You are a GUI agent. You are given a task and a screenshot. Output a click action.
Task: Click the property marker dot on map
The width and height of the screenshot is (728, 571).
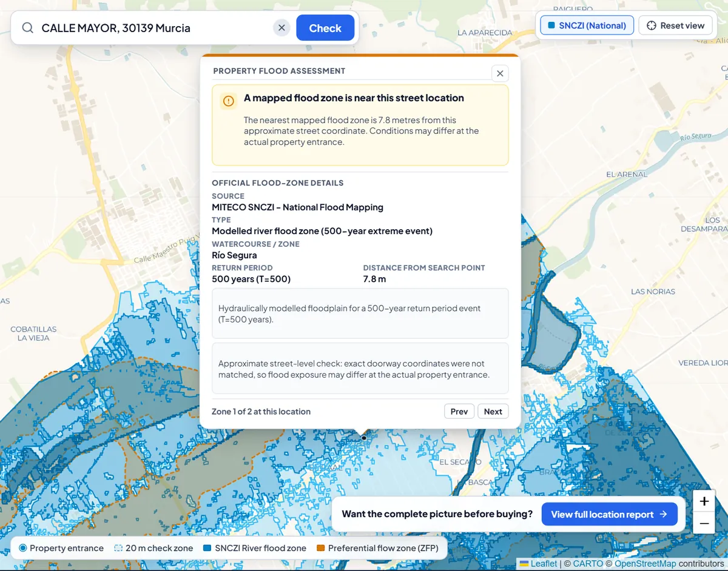pos(364,438)
